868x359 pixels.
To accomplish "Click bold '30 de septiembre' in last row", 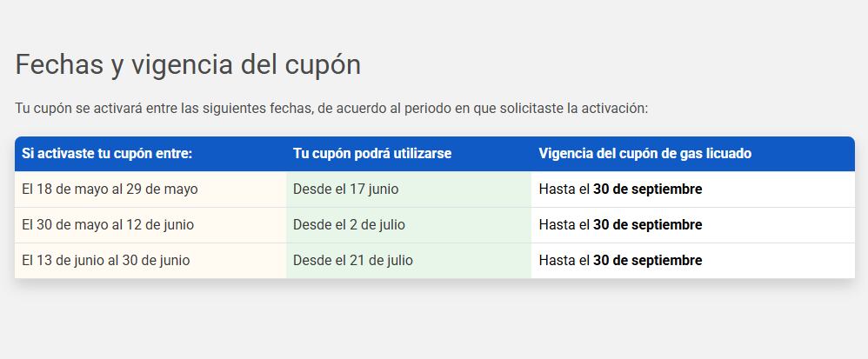I will coord(648,261).
